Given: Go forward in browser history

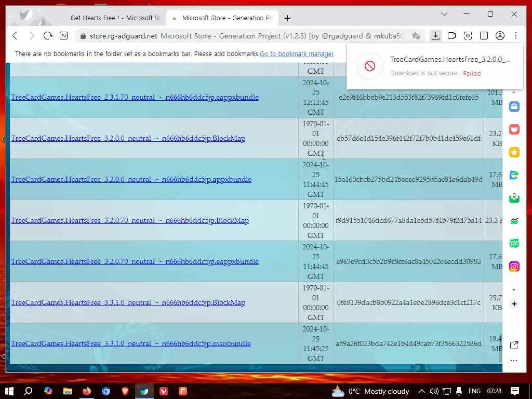Looking at the screenshot, I should pos(32,36).
